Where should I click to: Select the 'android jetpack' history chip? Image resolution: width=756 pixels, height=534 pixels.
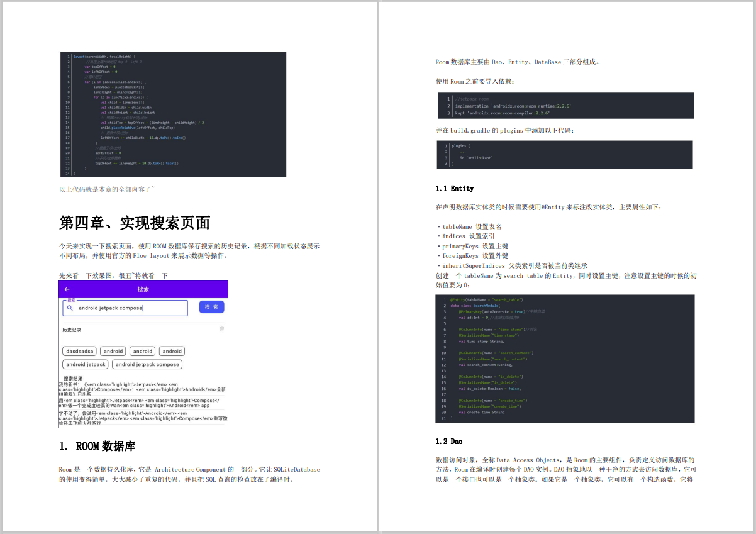(86, 364)
